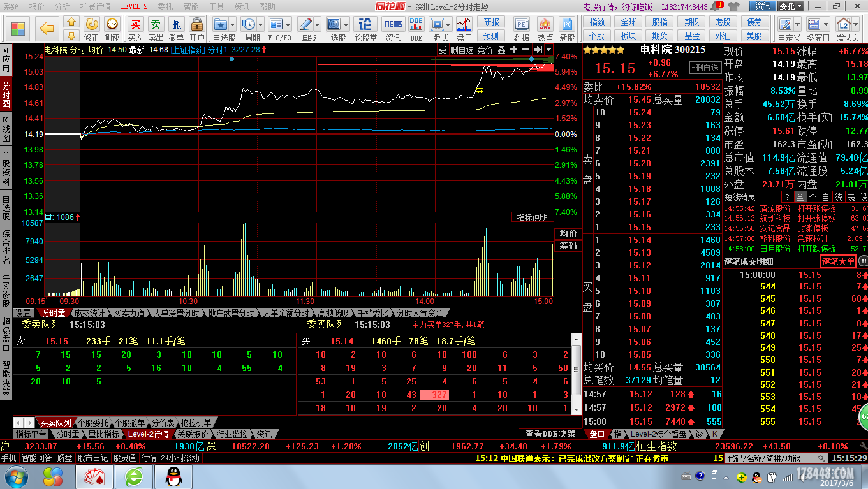
Task: Click the 查看DDE决策 link
Action: [x=550, y=434]
